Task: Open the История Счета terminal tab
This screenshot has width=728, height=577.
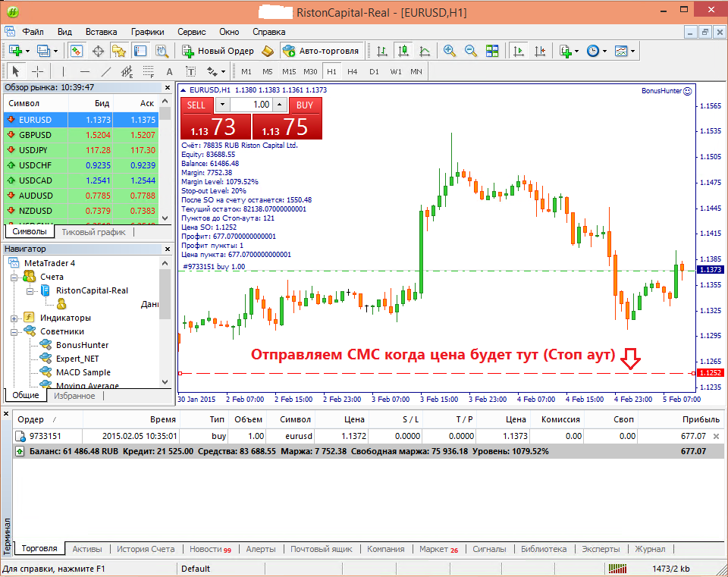Action: coord(146,549)
